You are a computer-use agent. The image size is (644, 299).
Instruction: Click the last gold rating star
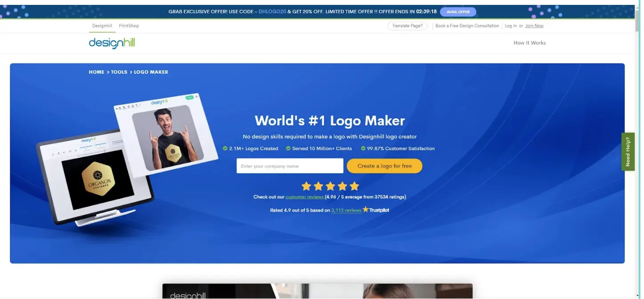pos(354,186)
